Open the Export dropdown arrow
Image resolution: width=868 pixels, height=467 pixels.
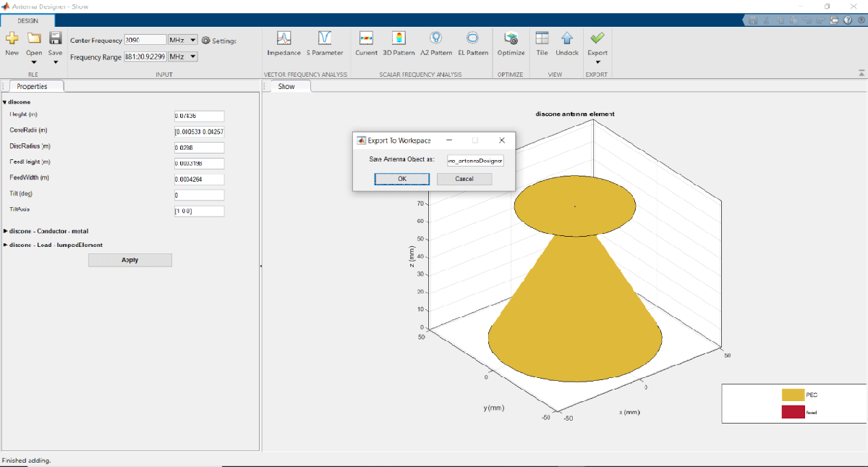[x=597, y=62]
